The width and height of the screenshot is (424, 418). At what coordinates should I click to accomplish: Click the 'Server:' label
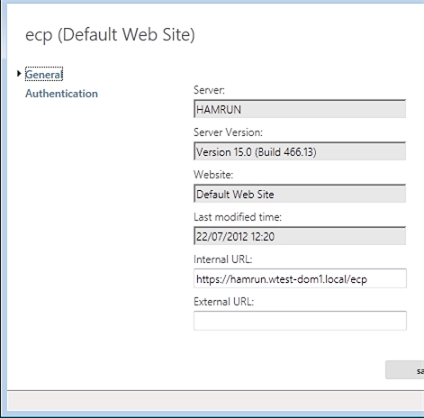point(209,90)
